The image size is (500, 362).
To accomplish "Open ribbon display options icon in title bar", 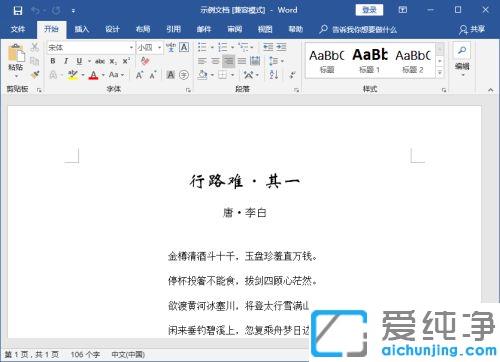I will 403,10.
